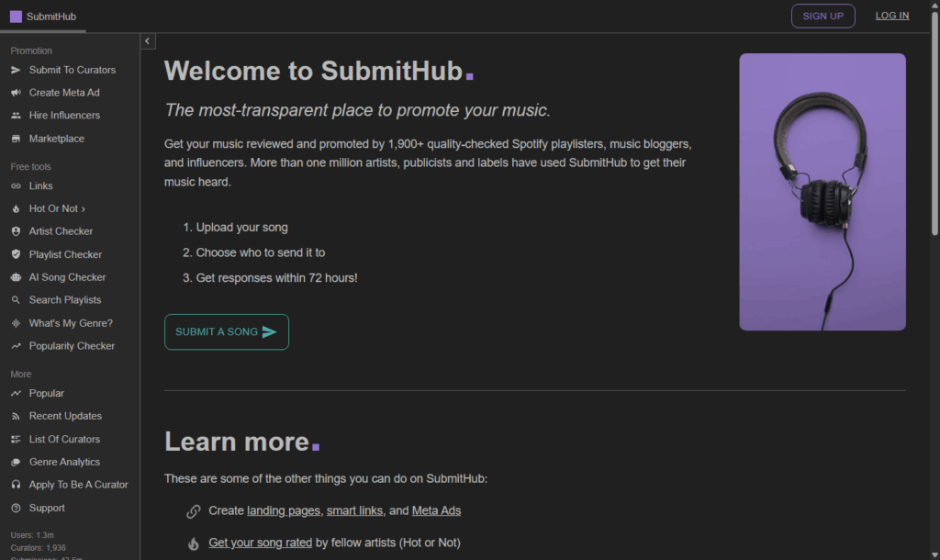
Task: Click the magnifier icon beside Search Playlists
Action: pyautogui.click(x=16, y=300)
